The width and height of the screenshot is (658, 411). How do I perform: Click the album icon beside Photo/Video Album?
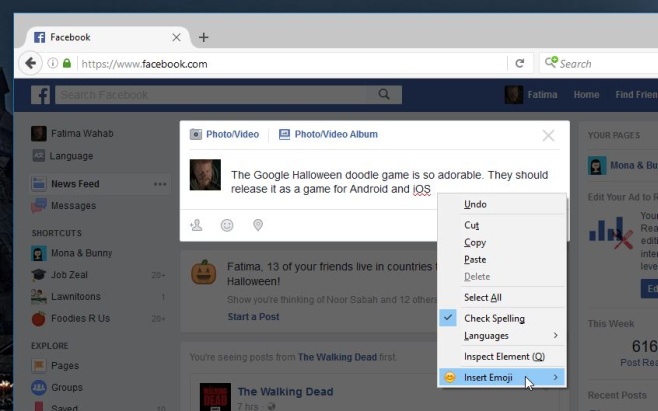click(284, 134)
